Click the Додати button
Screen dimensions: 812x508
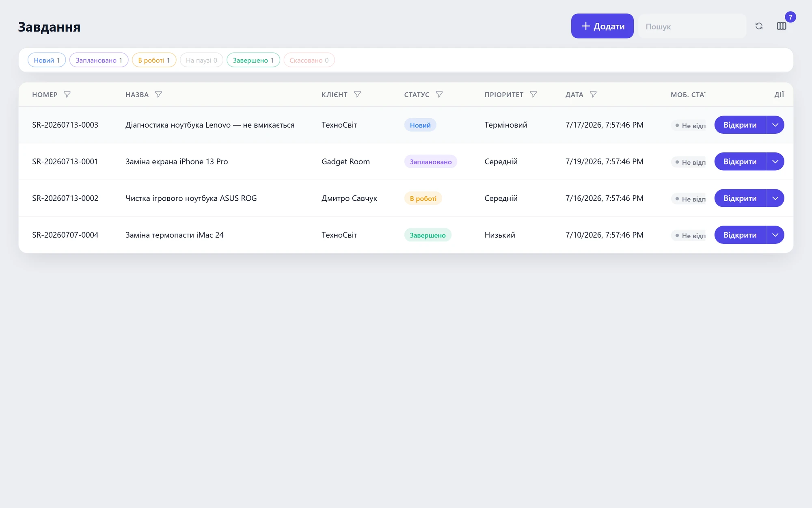[x=602, y=26]
